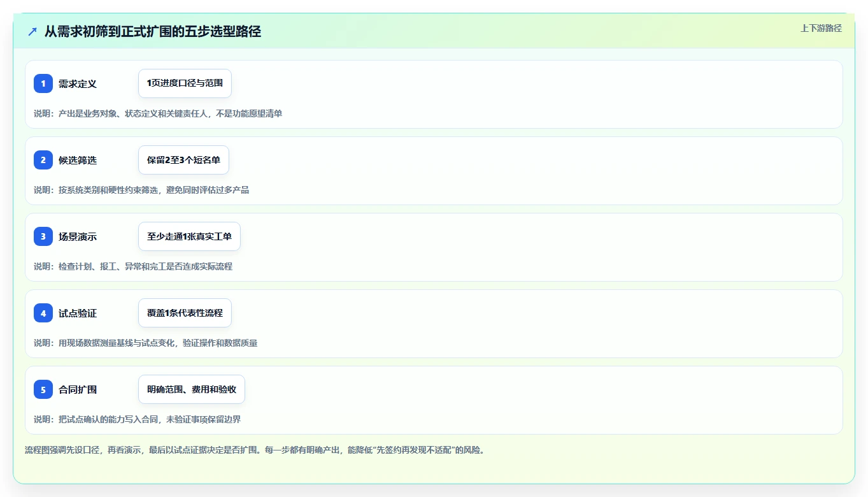
Task: Click the step 3 number badge
Action: (x=43, y=236)
